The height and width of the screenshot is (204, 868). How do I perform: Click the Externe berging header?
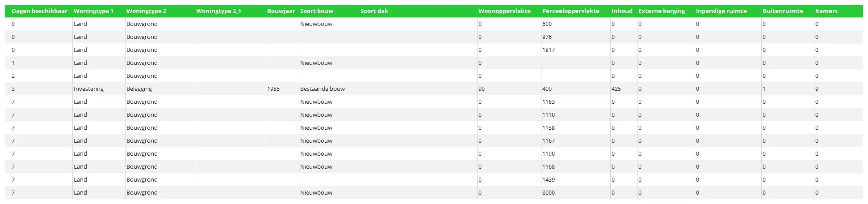pyautogui.click(x=662, y=11)
